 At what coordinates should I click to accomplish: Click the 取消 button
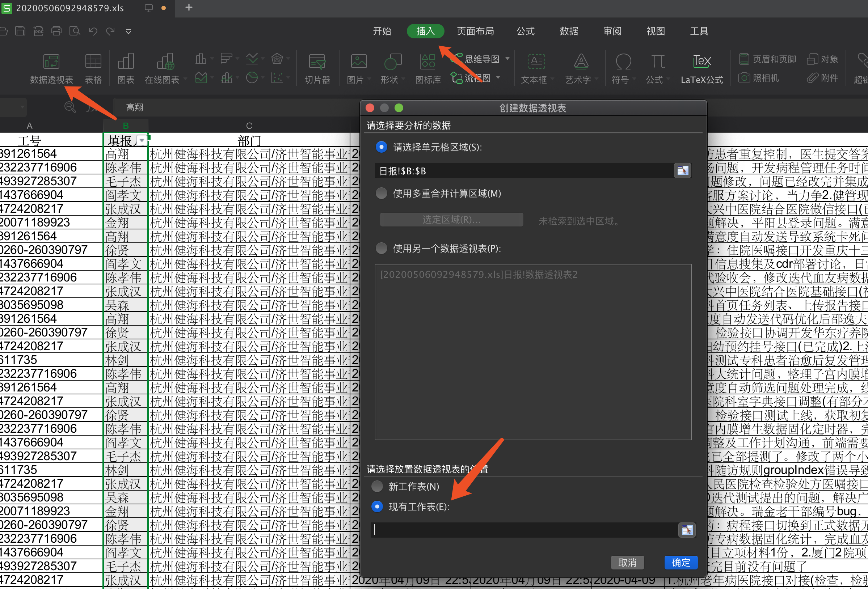627,563
